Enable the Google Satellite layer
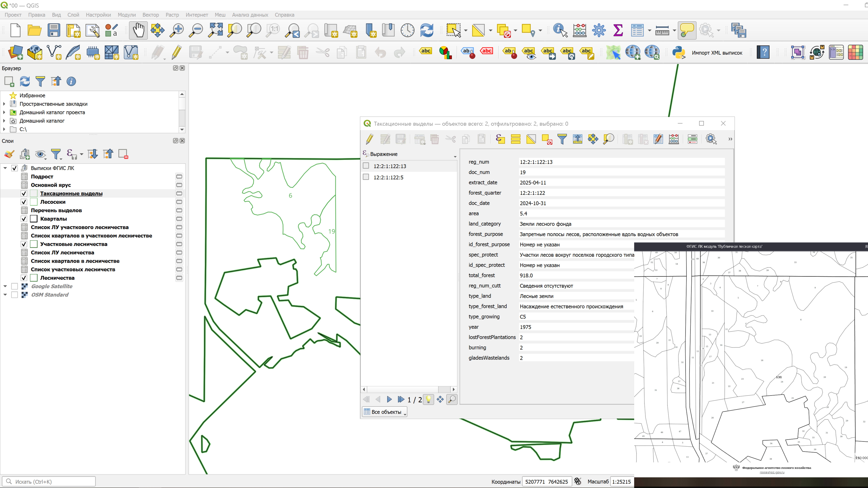This screenshot has width=868, height=488. click(15, 286)
